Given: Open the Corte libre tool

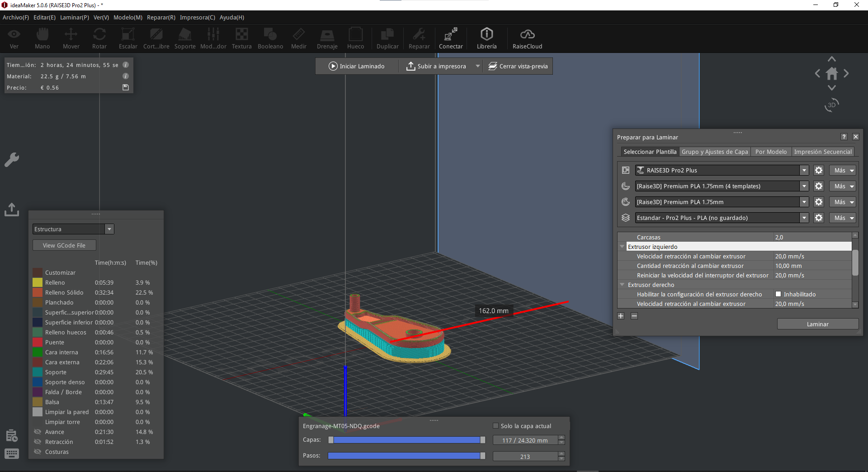Looking at the screenshot, I should click(x=156, y=38).
